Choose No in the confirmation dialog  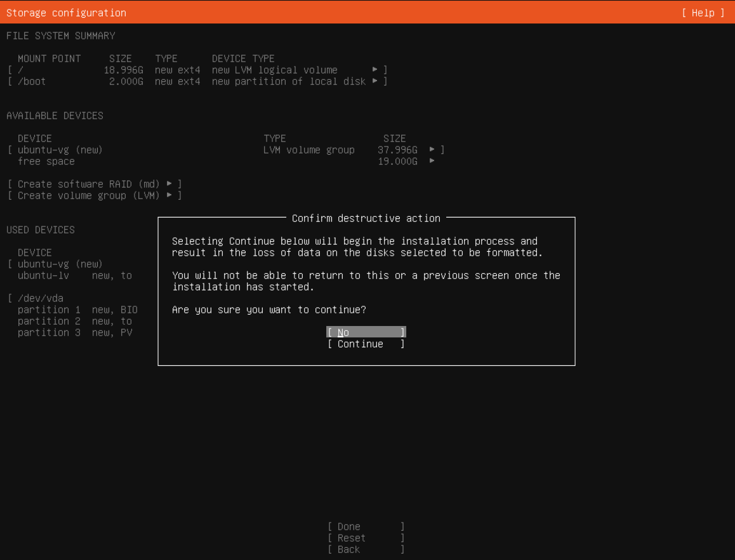point(366,332)
